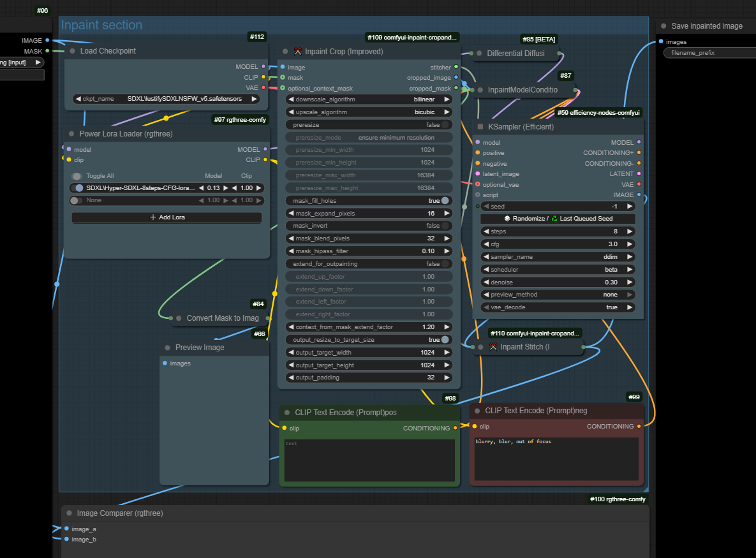The image size is (756, 558).
Task: Click the output_target_height value 1024
Action: tap(427, 365)
